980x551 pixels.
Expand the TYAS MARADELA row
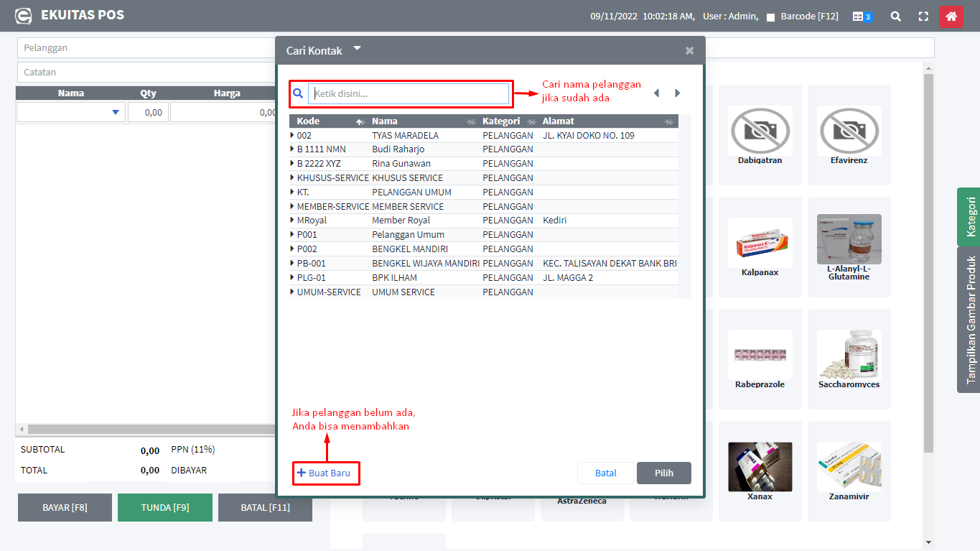tap(292, 135)
